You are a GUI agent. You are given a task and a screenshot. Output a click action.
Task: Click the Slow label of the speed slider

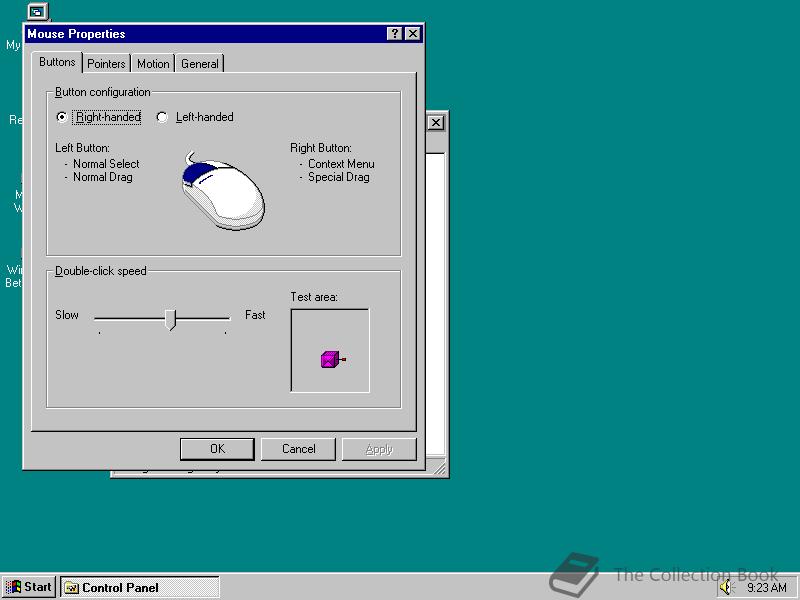point(67,315)
